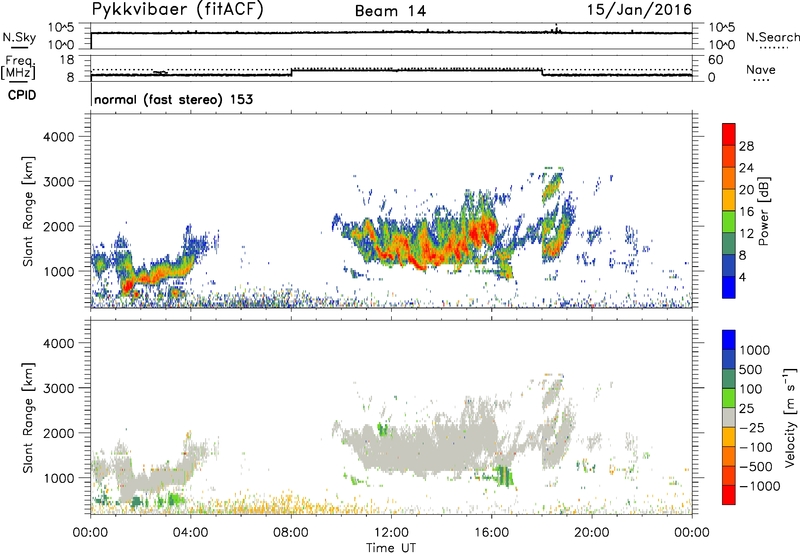Pick the yellow-orange segment of Power colorbar
The width and height of the screenshot is (800, 554).
(729, 200)
